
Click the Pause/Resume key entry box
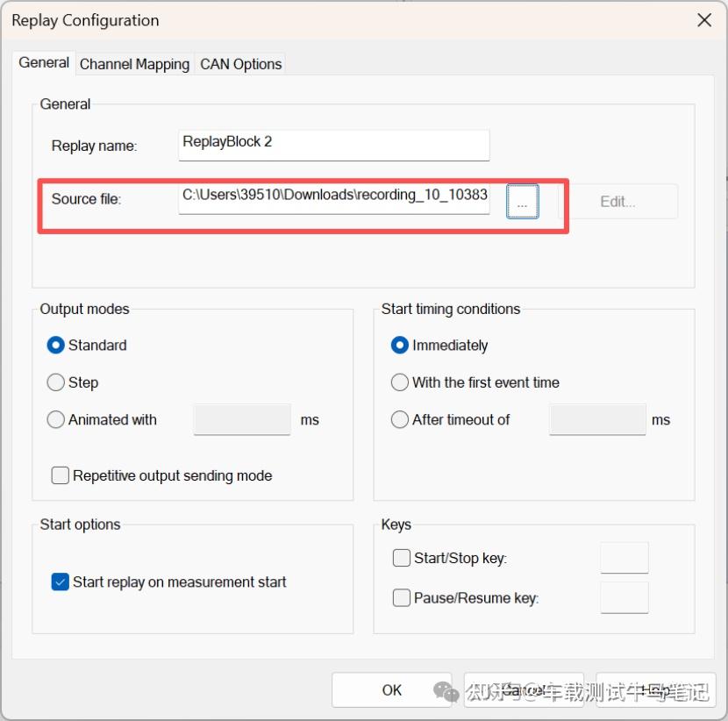click(x=625, y=598)
